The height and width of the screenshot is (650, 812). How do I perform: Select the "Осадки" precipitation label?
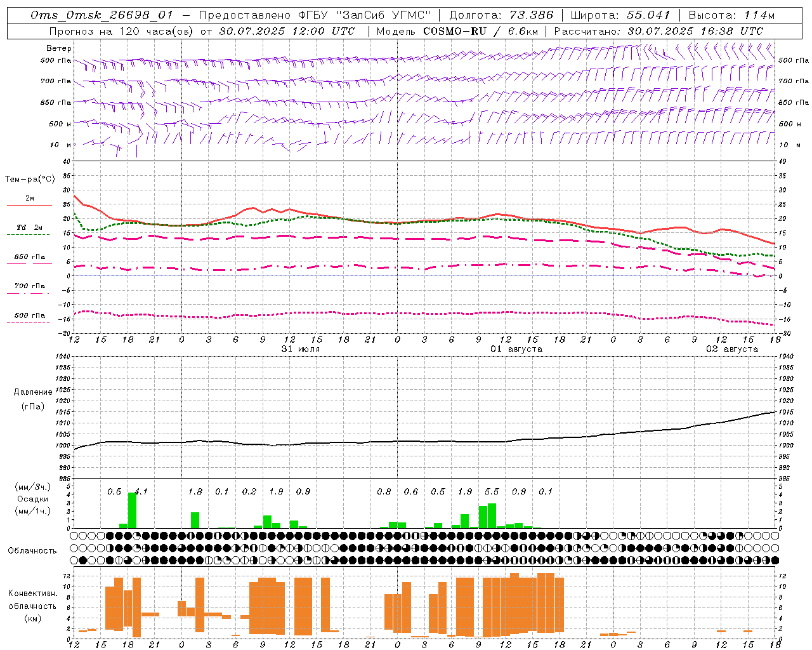(x=32, y=499)
